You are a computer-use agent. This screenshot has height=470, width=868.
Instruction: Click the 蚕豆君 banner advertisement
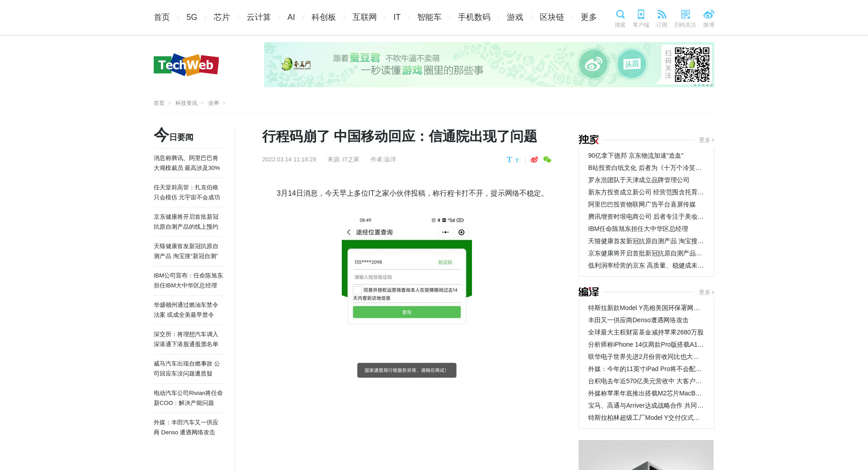coord(489,65)
